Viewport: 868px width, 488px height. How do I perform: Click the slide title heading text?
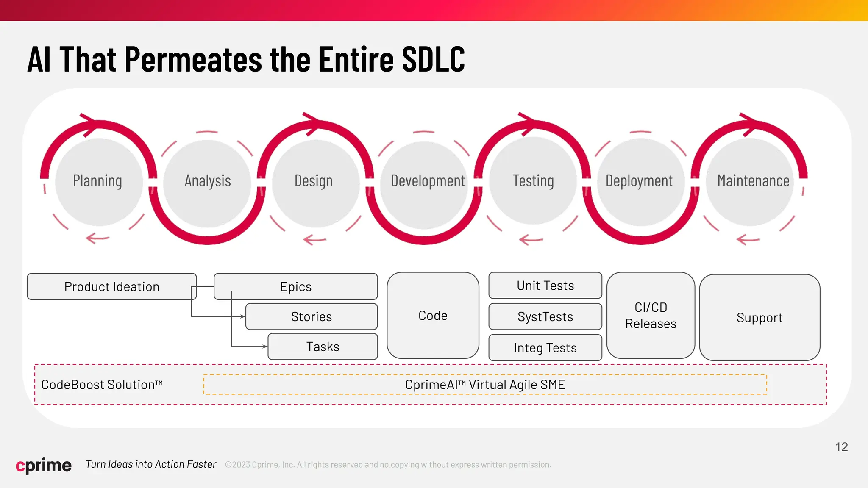246,59
